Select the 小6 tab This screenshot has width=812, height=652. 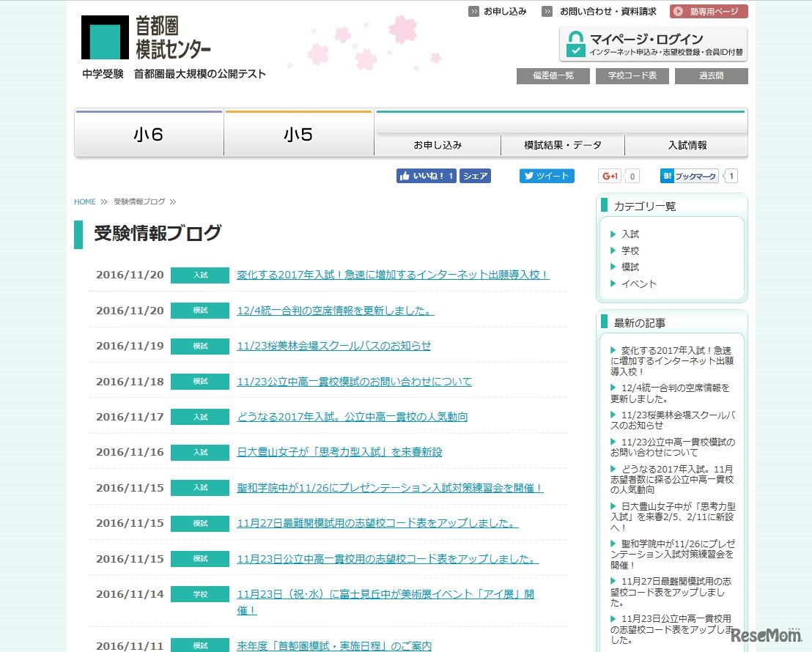click(x=149, y=135)
